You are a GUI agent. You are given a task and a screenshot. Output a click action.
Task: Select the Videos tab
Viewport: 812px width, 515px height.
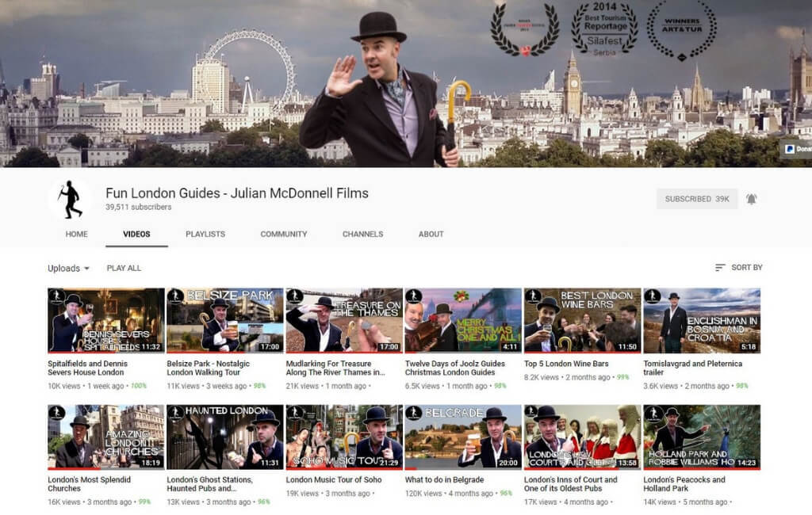tap(136, 234)
